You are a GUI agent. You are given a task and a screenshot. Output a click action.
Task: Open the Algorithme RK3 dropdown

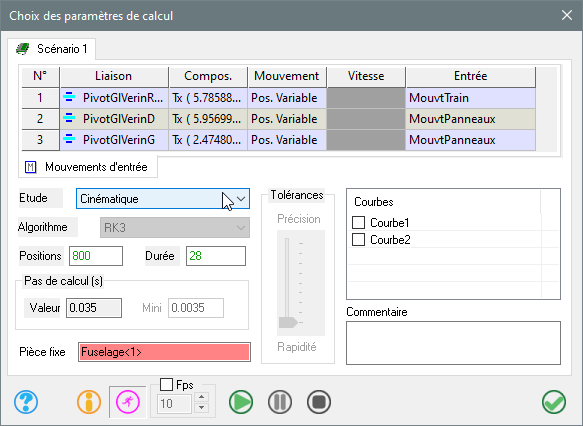click(175, 227)
